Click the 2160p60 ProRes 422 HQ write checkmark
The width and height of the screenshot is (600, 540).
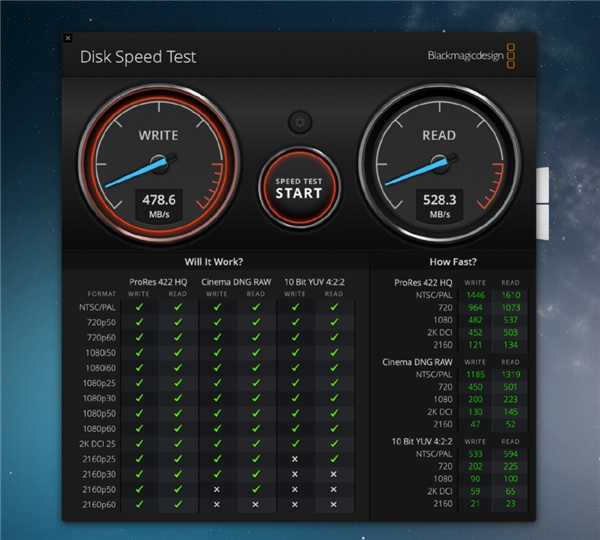139,504
